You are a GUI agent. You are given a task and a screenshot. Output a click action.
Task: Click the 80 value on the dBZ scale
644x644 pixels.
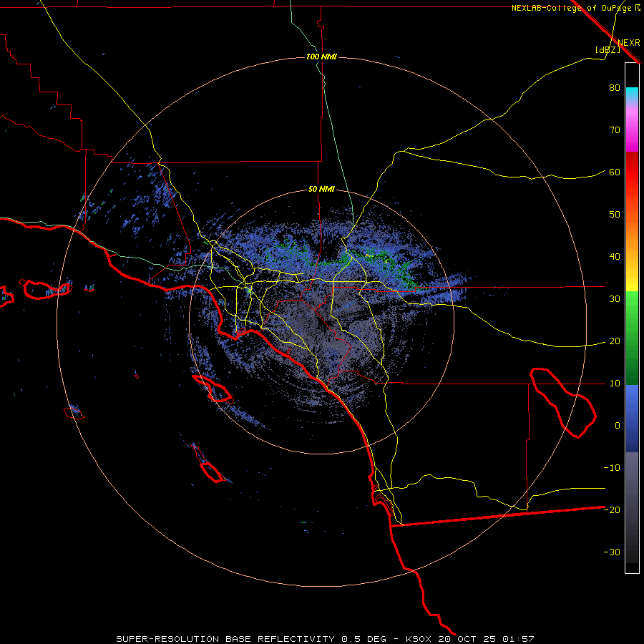point(615,88)
